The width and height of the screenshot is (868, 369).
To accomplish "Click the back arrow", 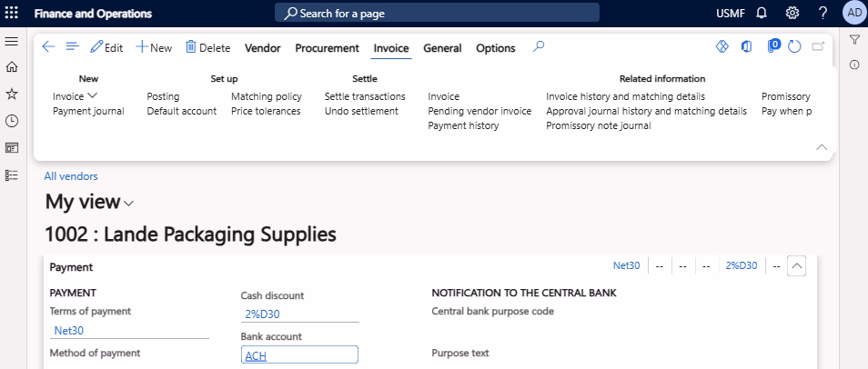I will (48, 47).
